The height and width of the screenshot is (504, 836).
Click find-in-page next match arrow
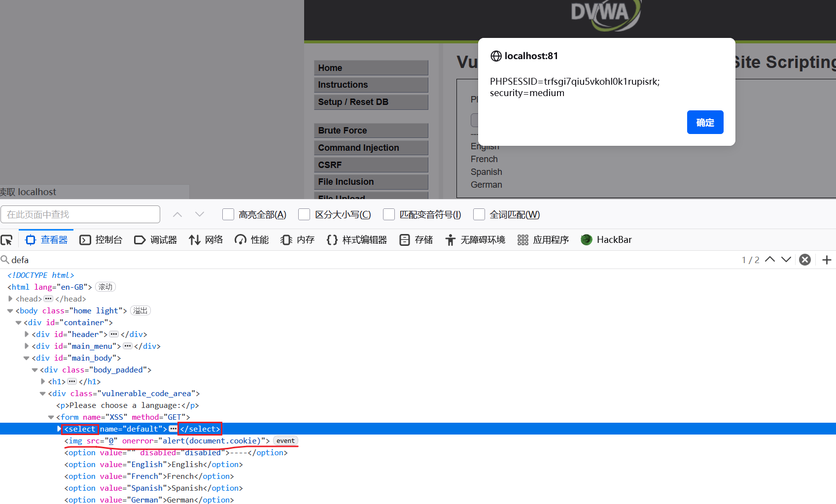(x=200, y=214)
